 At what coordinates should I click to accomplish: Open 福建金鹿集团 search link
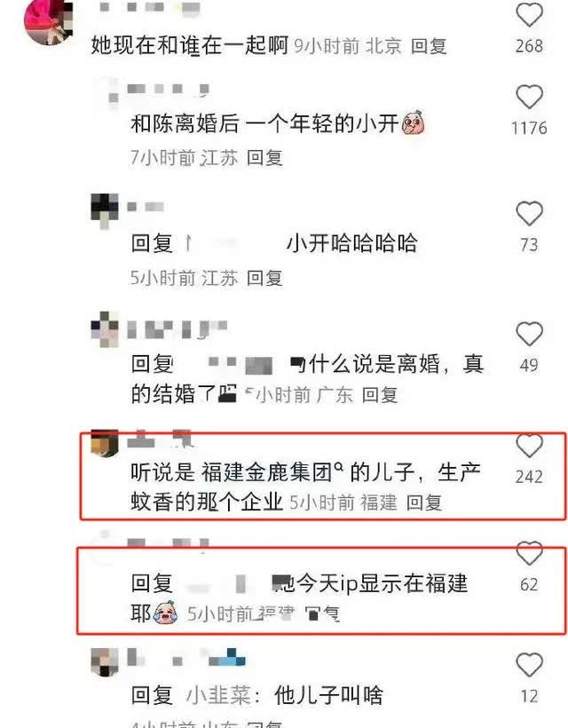coord(266,472)
